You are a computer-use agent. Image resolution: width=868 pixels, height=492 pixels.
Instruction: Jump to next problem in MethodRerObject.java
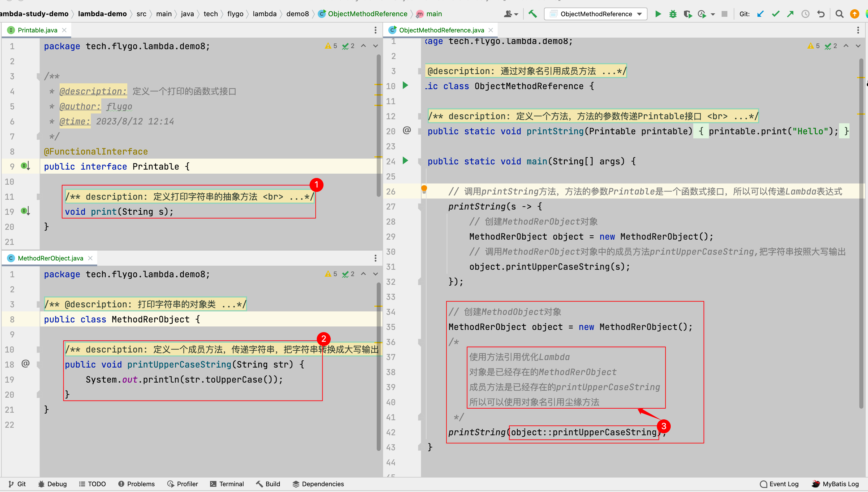(376, 274)
